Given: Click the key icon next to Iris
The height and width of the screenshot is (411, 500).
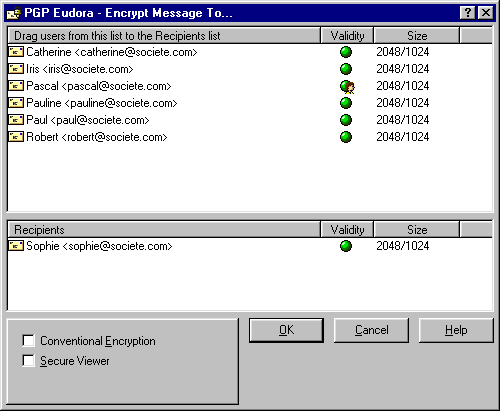Looking at the screenshot, I should pos(16,69).
